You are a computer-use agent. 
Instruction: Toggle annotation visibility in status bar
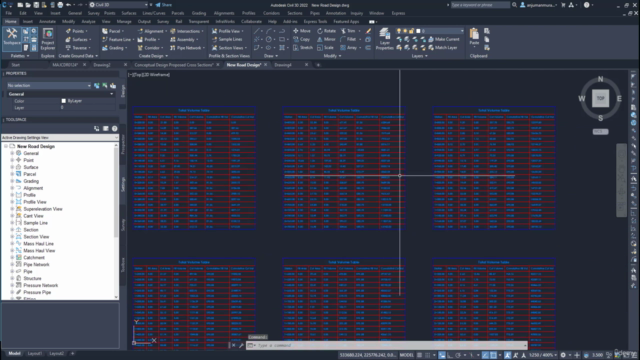tap(507, 355)
